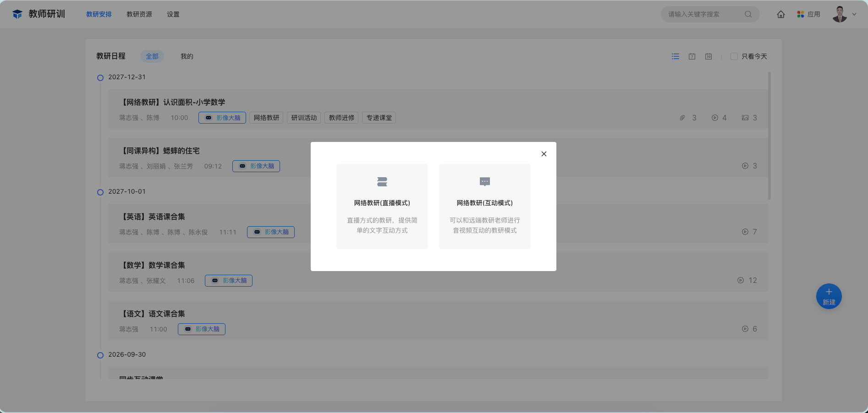
Task: Open the 应用 apps grid
Action: pyautogui.click(x=808, y=14)
